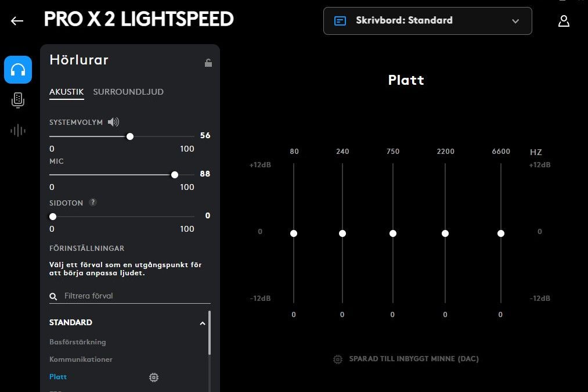Select the headphones sidebar icon
Viewport: 588px width, 392px height.
pyautogui.click(x=18, y=70)
